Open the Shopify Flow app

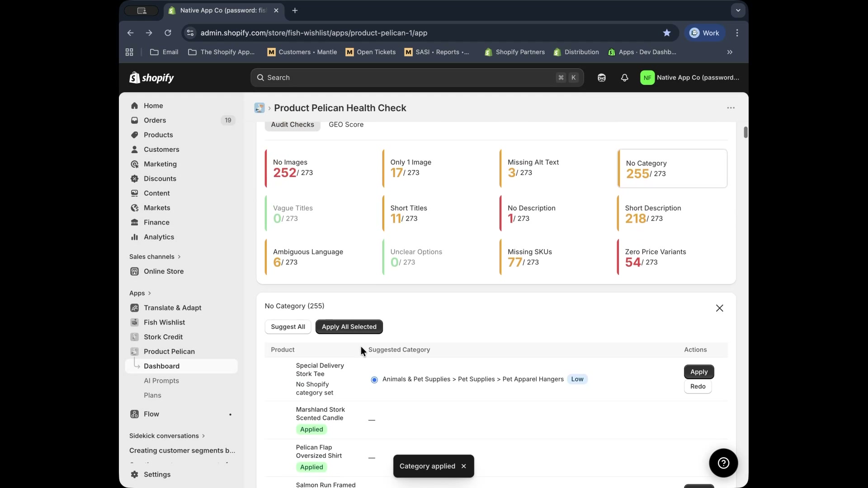pos(151,414)
